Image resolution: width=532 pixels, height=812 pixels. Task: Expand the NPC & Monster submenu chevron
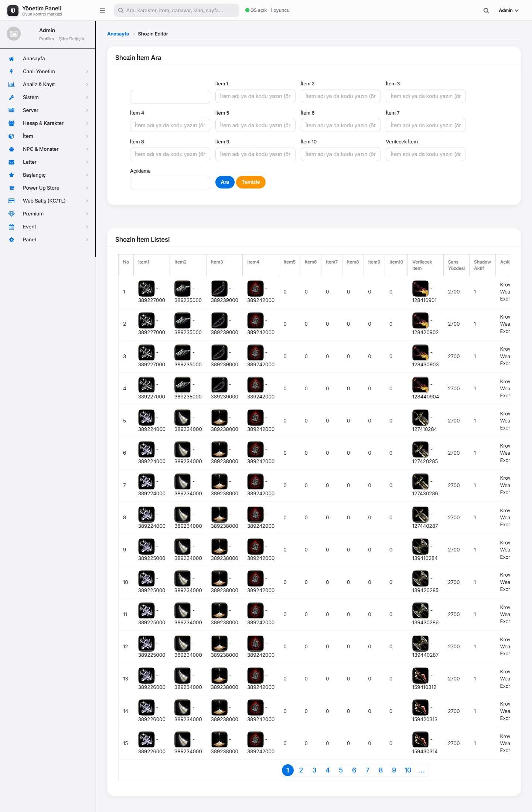87,149
